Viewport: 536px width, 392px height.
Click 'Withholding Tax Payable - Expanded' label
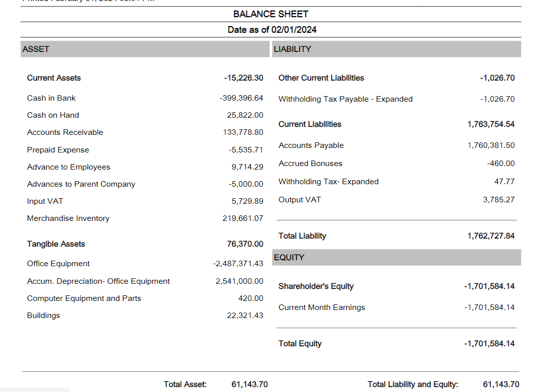(345, 99)
